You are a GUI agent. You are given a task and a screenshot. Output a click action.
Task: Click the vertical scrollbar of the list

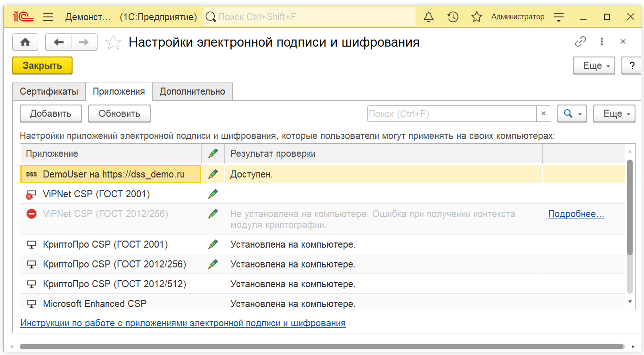pyautogui.click(x=630, y=207)
